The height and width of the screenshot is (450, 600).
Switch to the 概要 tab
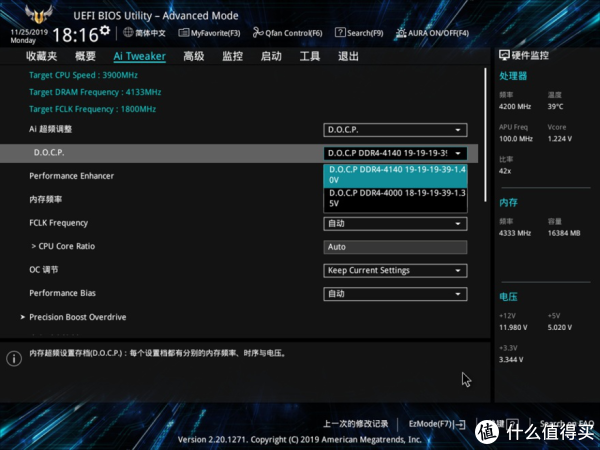coord(85,56)
